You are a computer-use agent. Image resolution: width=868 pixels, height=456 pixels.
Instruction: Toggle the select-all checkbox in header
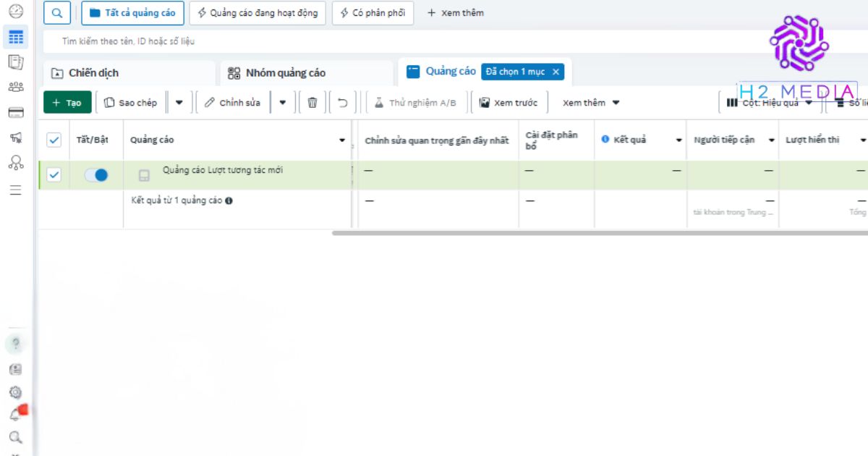coord(54,140)
